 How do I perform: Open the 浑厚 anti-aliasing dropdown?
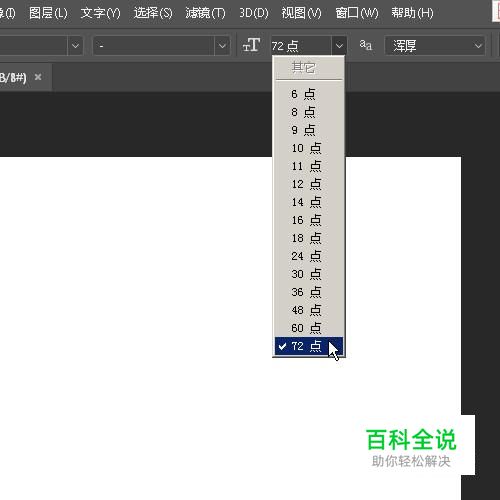tap(435, 45)
